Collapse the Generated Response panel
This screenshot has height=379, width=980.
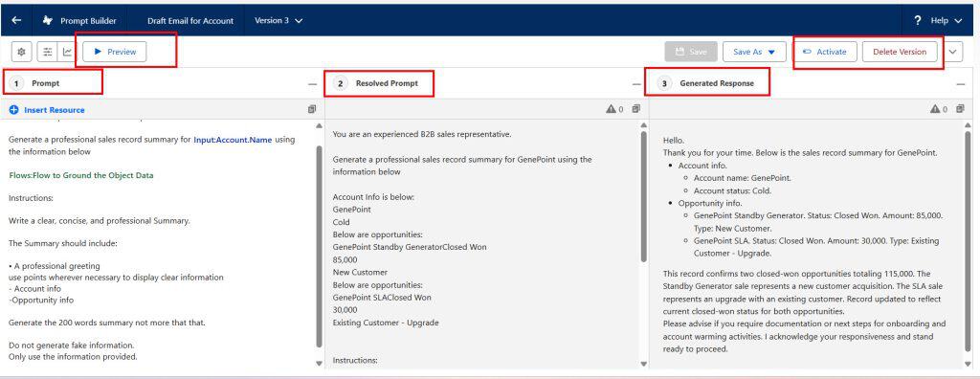(x=961, y=84)
